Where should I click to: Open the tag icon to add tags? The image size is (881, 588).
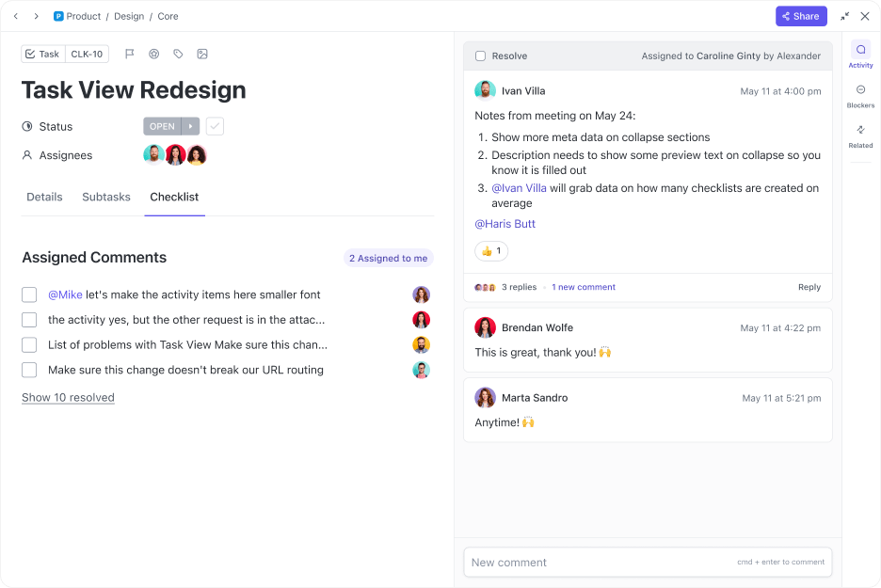pos(178,54)
